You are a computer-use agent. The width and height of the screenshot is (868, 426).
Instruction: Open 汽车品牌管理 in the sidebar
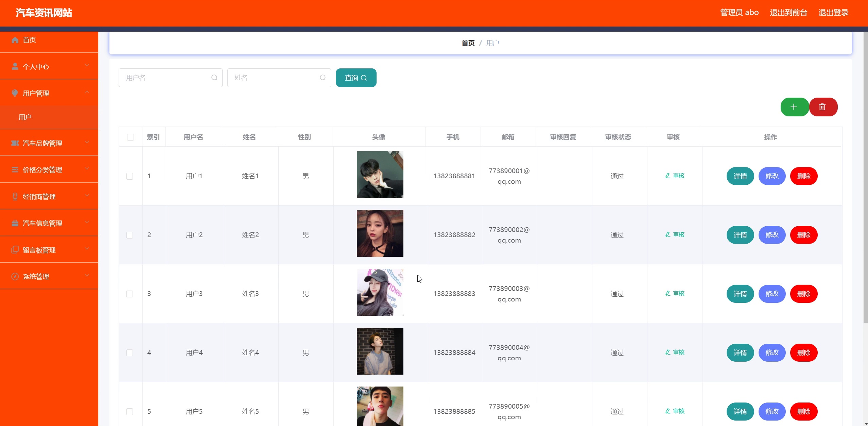pos(49,143)
